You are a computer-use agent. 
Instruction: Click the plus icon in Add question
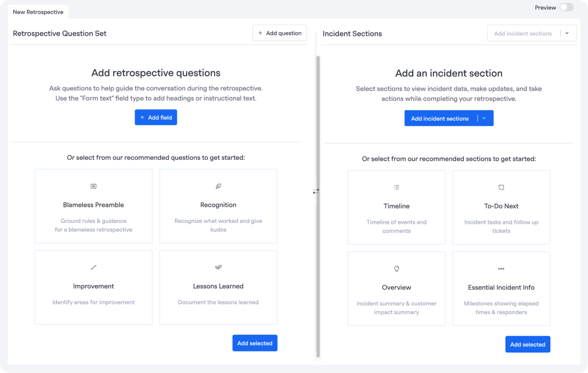click(260, 33)
